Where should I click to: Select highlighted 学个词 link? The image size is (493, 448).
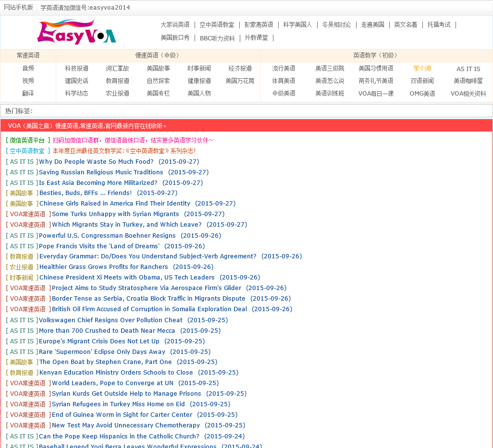pyautogui.click(x=422, y=68)
